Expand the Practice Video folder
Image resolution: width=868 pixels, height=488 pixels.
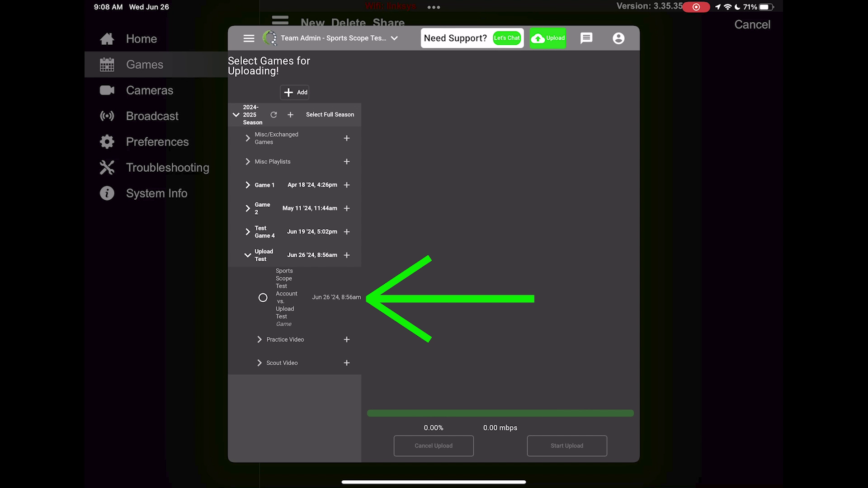259,339
